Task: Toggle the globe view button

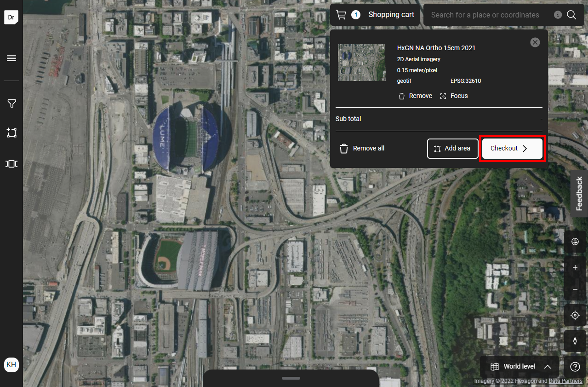Action: [575, 241]
